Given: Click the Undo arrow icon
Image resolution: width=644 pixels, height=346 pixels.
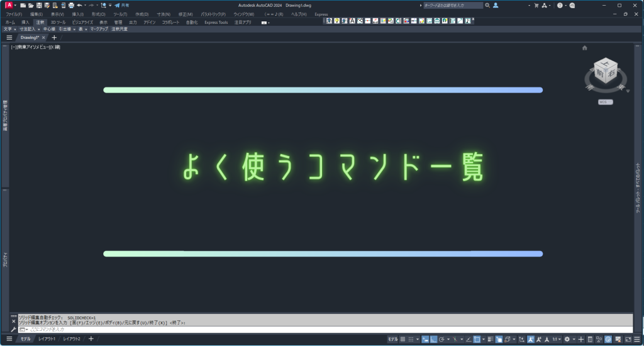Looking at the screenshot, I should [79, 5].
